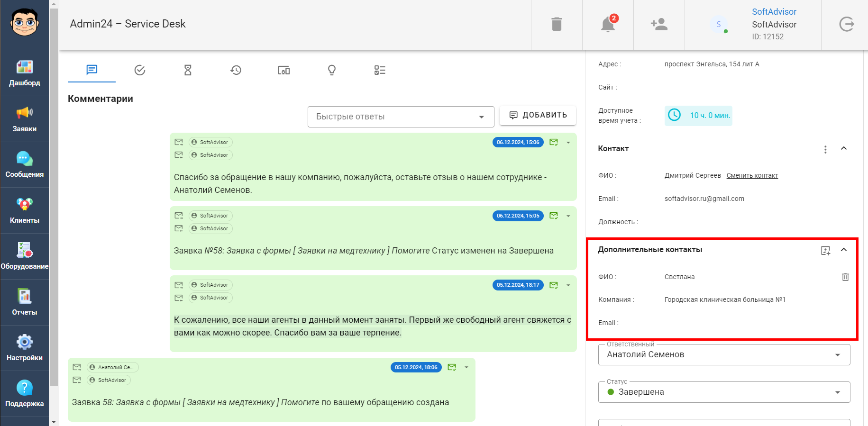The width and height of the screenshot is (868, 426).
Task: Click the Дмитрий Сергеев contact name
Action: pyautogui.click(x=693, y=175)
